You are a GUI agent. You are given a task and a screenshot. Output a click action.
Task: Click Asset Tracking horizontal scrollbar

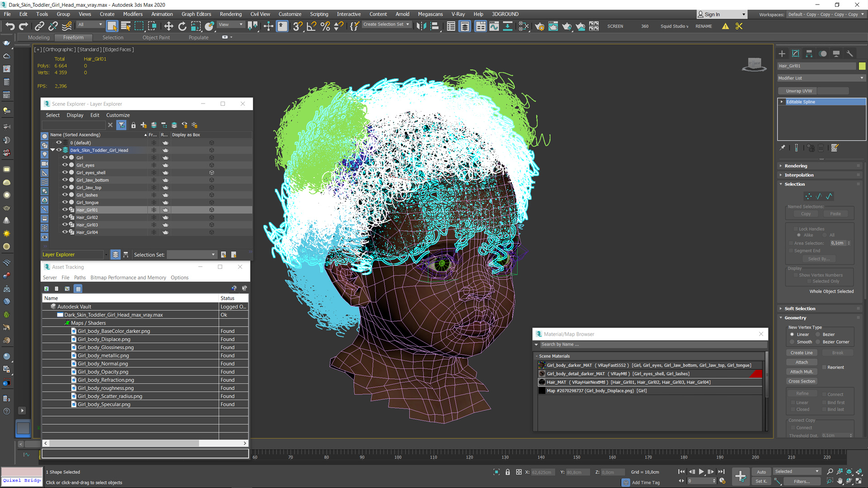coord(145,443)
